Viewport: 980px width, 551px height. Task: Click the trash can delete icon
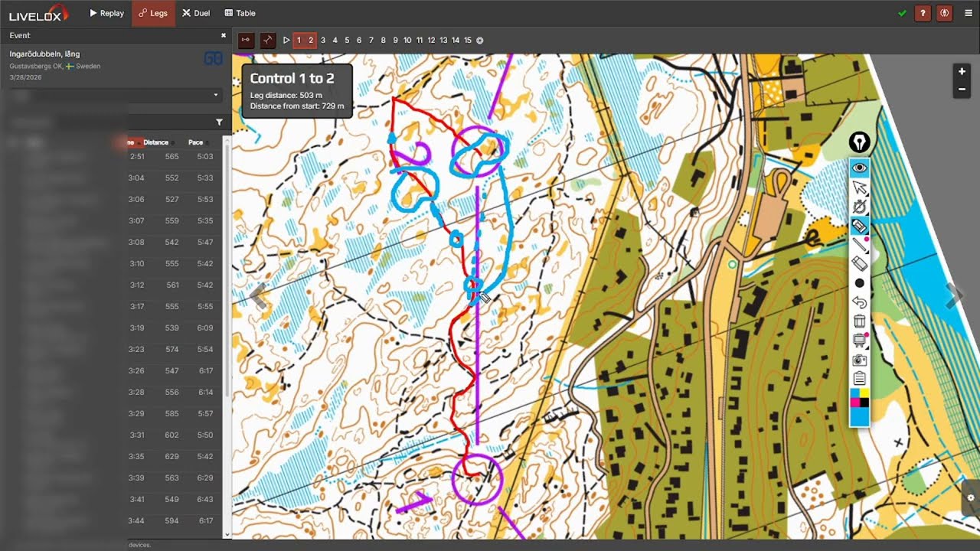pos(859,321)
